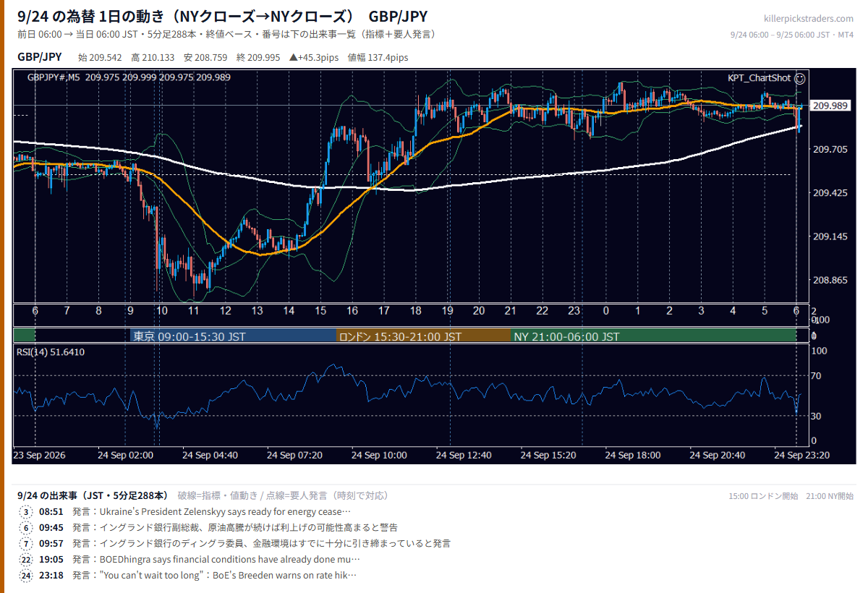Click the circled number 24 event marker
Image resolution: width=868 pixels, height=593 pixels.
(x=27, y=576)
